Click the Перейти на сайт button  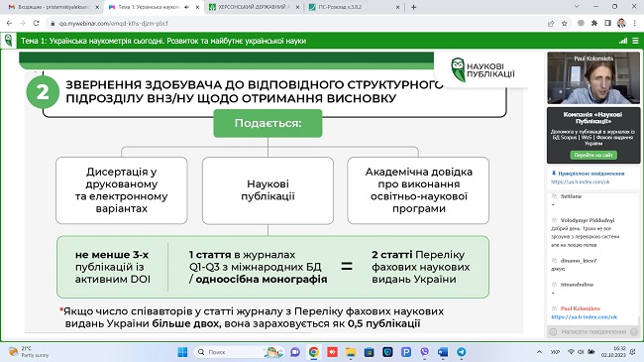[593, 155]
